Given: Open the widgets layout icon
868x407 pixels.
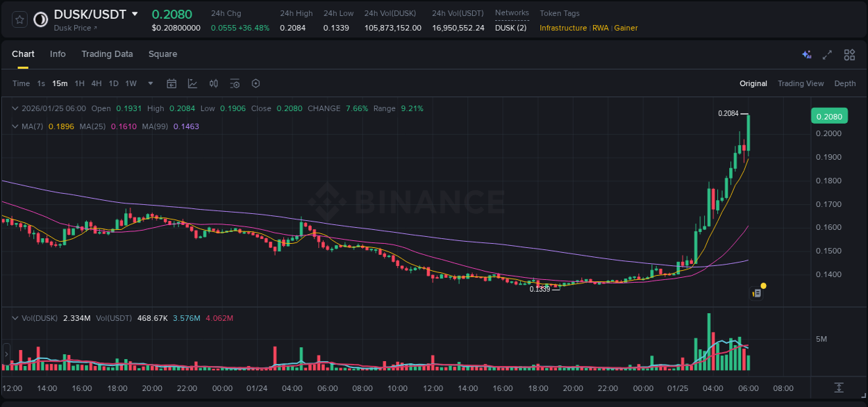Looking at the screenshot, I should [x=849, y=54].
